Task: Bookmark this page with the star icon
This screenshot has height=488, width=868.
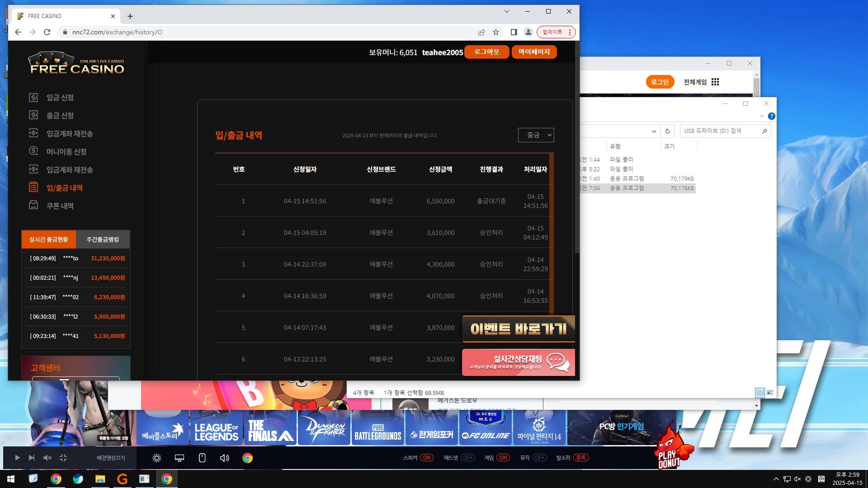Action: click(496, 32)
